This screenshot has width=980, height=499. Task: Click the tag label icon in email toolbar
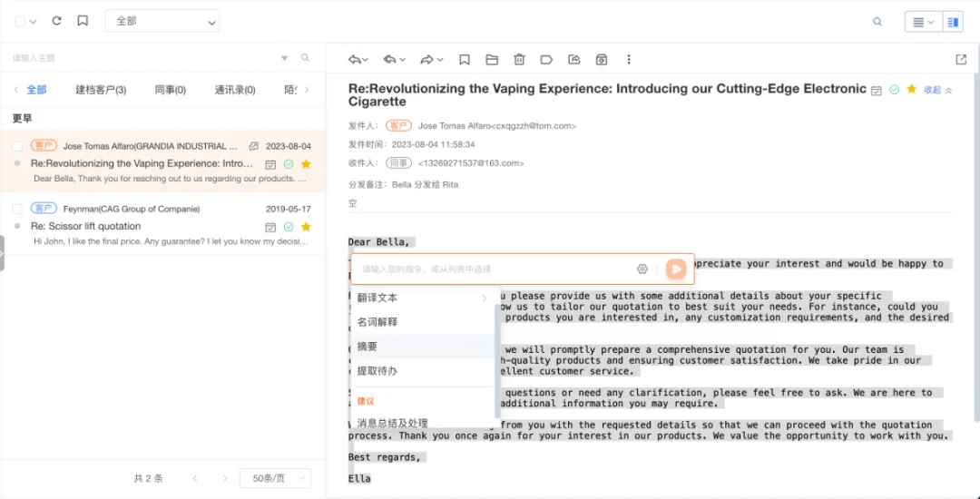(546, 60)
